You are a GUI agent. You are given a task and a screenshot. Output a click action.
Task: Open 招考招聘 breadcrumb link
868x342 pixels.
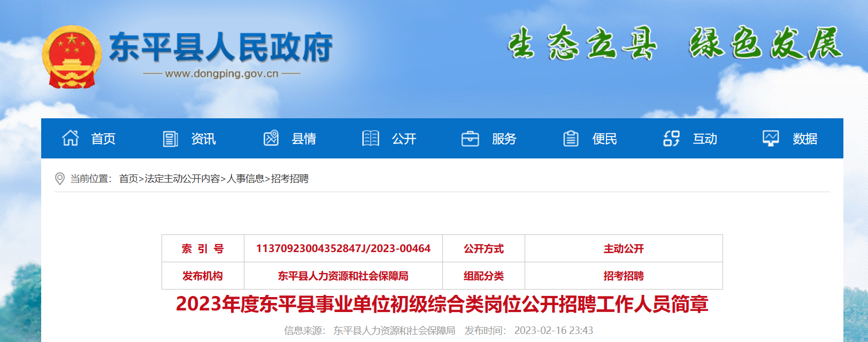click(290, 179)
